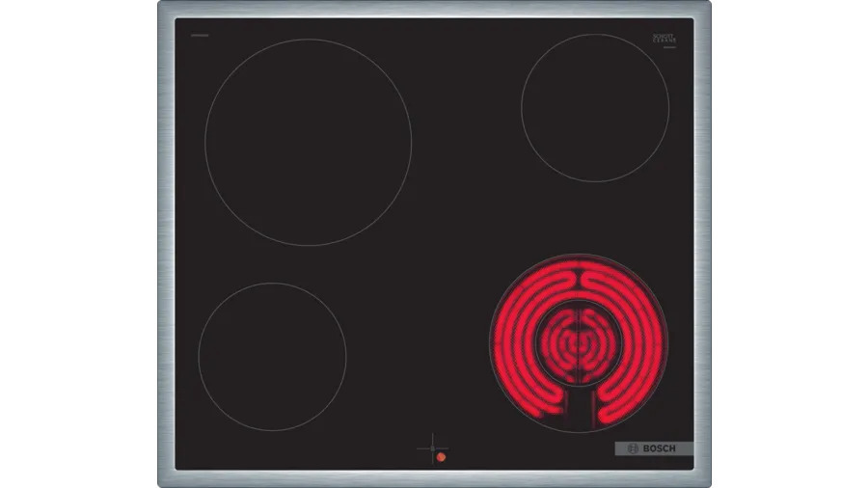Click the SCHOTT CERAN logo text

(x=665, y=39)
